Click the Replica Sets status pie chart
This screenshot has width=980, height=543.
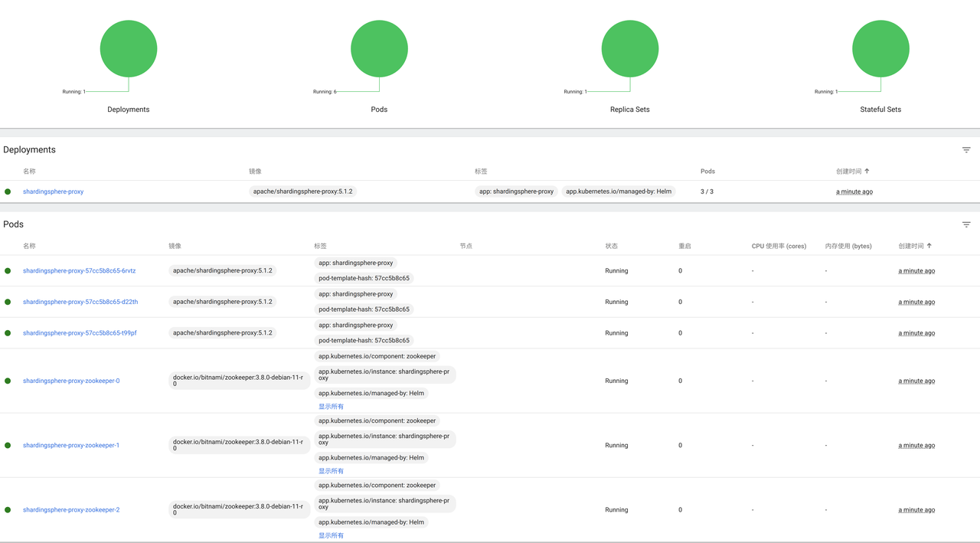click(629, 47)
